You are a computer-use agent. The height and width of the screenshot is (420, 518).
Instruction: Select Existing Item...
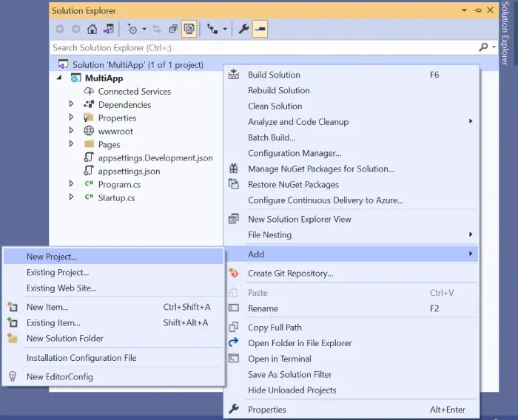coord(114,323)
